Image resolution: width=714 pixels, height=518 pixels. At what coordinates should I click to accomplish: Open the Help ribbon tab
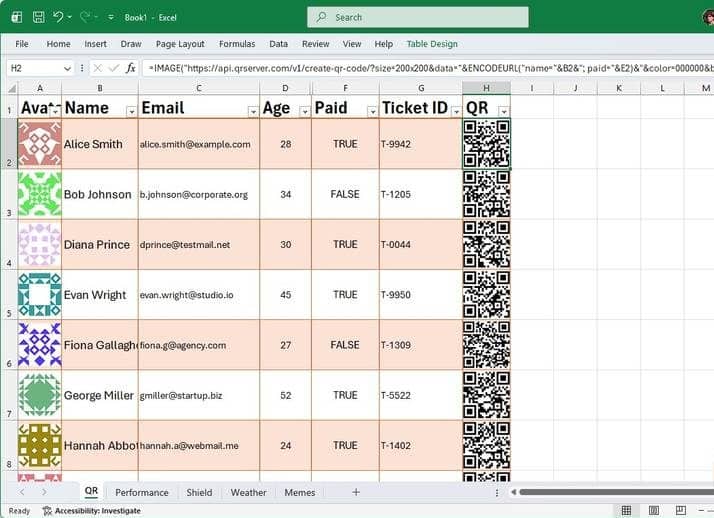click(383, 44)
